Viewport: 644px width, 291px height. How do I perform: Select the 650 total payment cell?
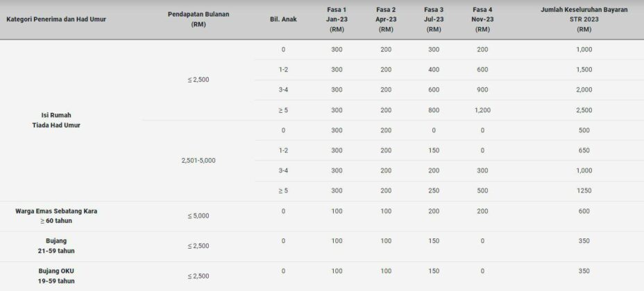pyautogui.click(x=584, y=150)
